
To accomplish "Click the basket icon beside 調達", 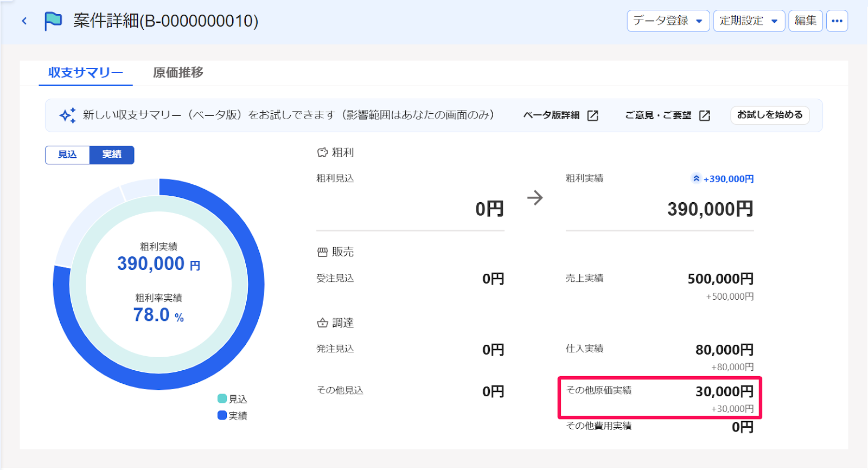I will click(322, 323).
